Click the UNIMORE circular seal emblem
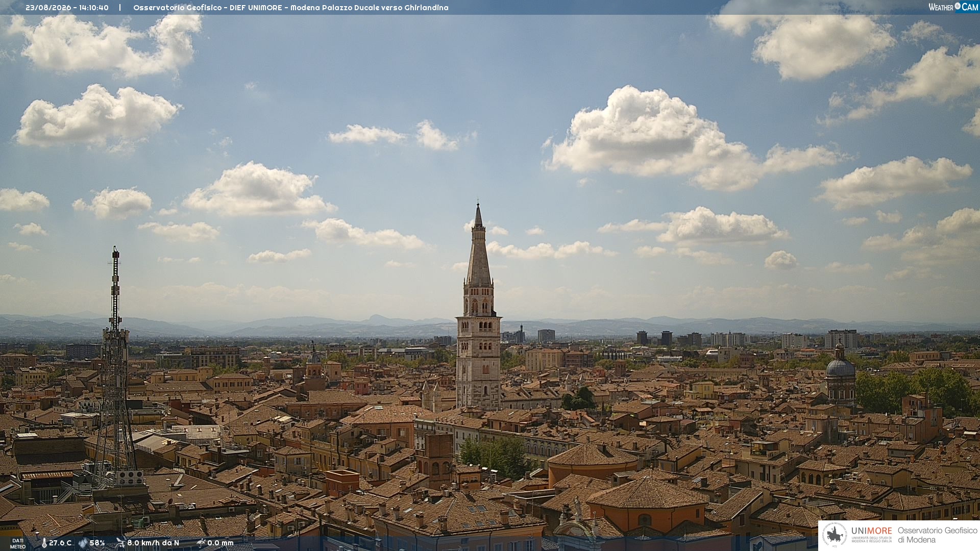Screen dimensions: 980x551 [835, 535]
